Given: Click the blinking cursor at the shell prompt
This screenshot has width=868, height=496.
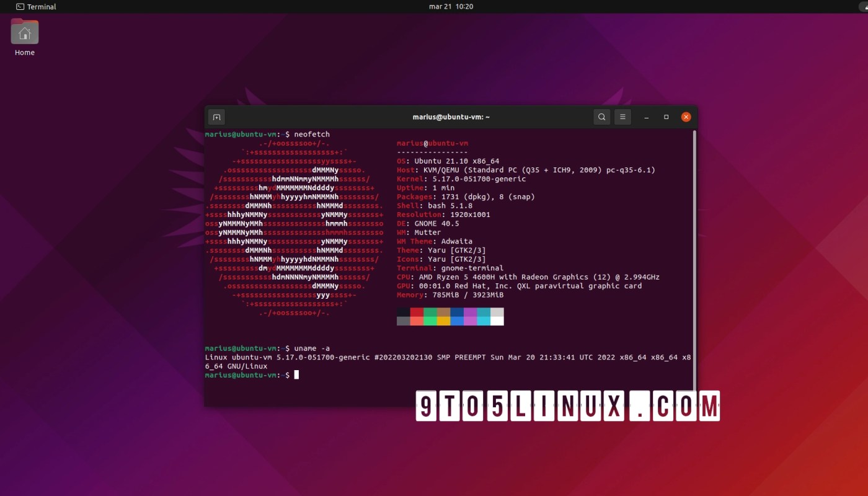Looking at the screenshot, I should [x=296, y=374].
